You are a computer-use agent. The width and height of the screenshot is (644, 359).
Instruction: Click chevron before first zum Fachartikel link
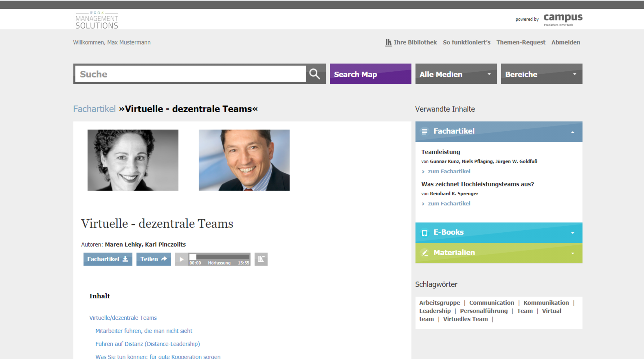click(x=423, y=172)
